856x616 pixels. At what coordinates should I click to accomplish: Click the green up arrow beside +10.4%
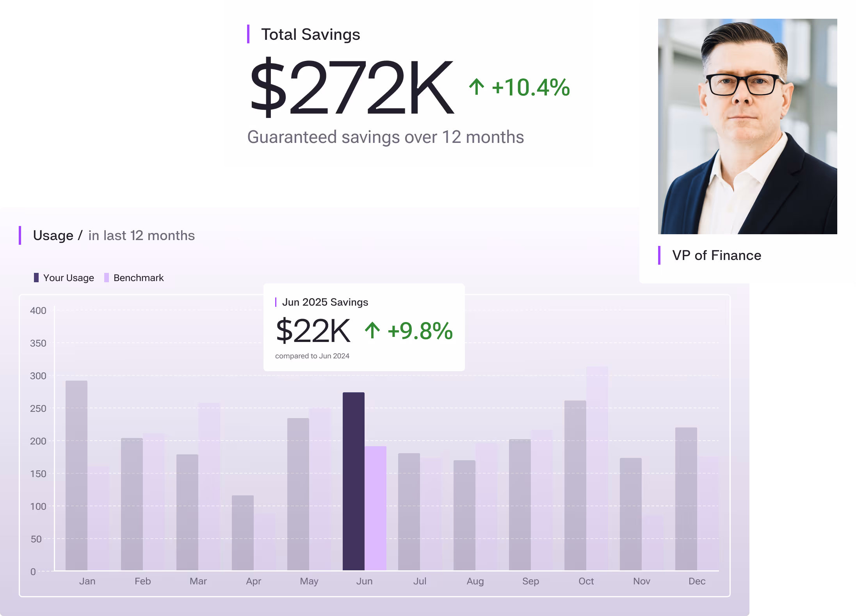tap(476, 87)
